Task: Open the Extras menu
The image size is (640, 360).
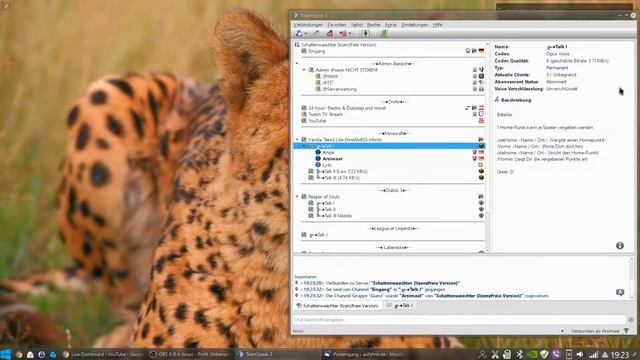Action: (391, 25)
